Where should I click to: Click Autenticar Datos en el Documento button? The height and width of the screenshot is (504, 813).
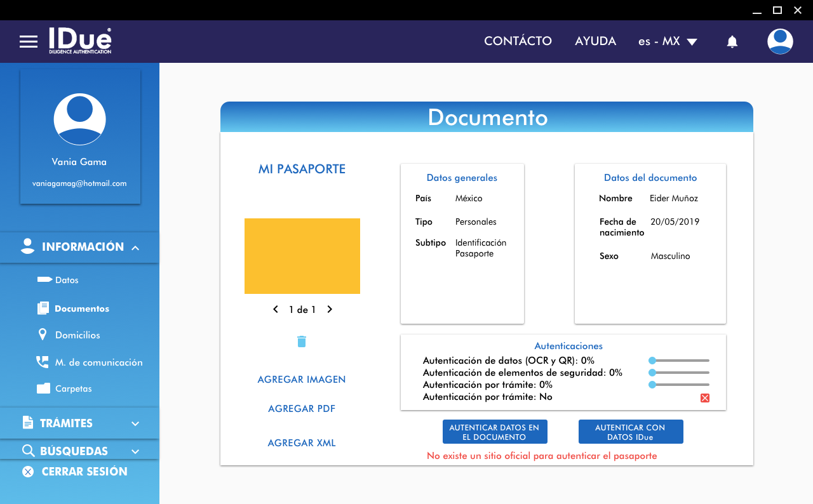pos(494,432)
